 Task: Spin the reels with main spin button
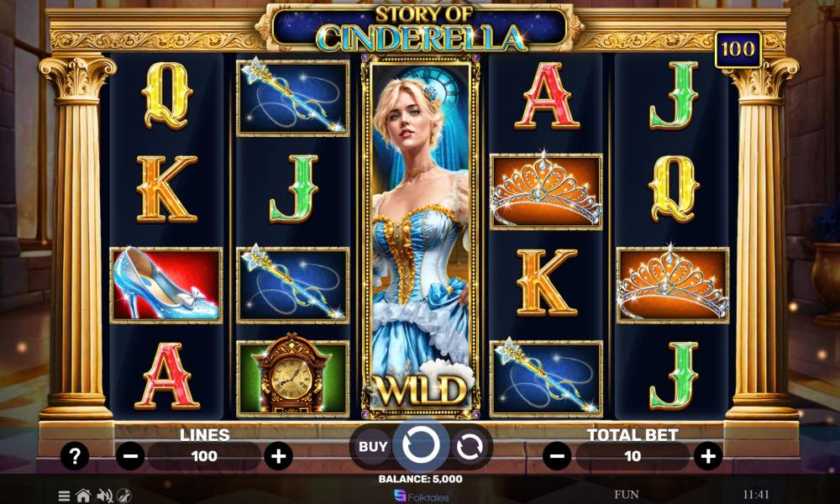421,445
